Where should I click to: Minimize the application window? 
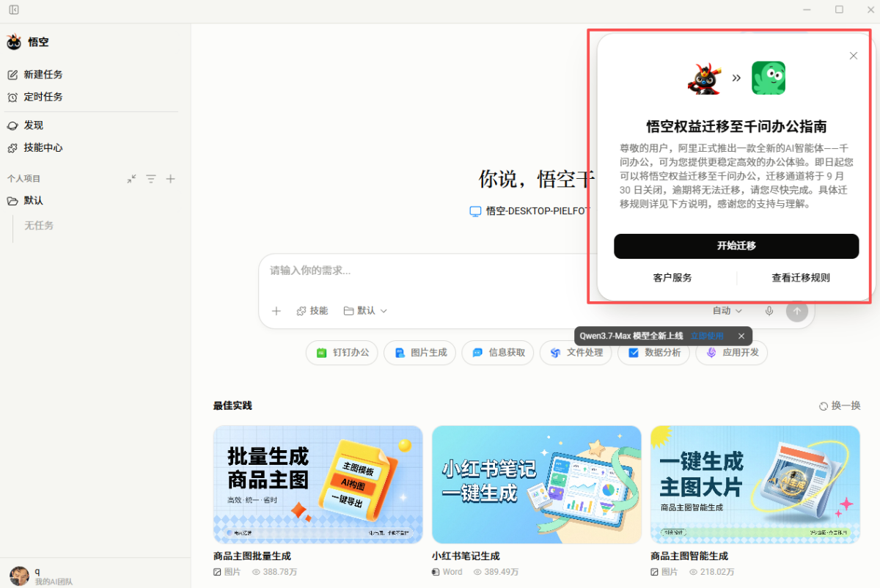tap(807, 10)
